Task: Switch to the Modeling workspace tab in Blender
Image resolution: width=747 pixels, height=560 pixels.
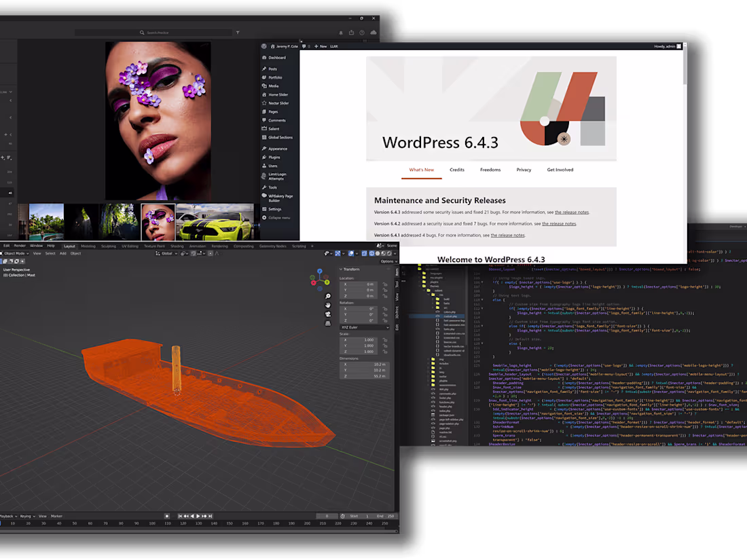Action: pos(89,246)
